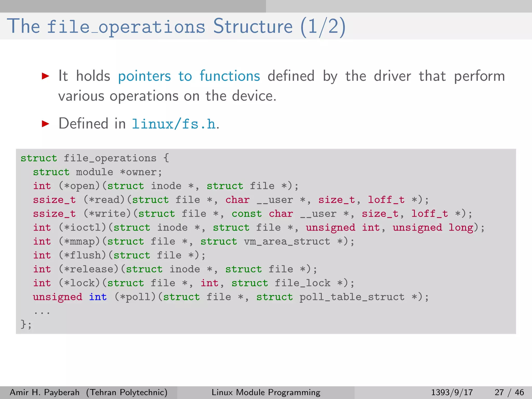Click the footer title 'Linux Module Programming'

click(266, 392)
